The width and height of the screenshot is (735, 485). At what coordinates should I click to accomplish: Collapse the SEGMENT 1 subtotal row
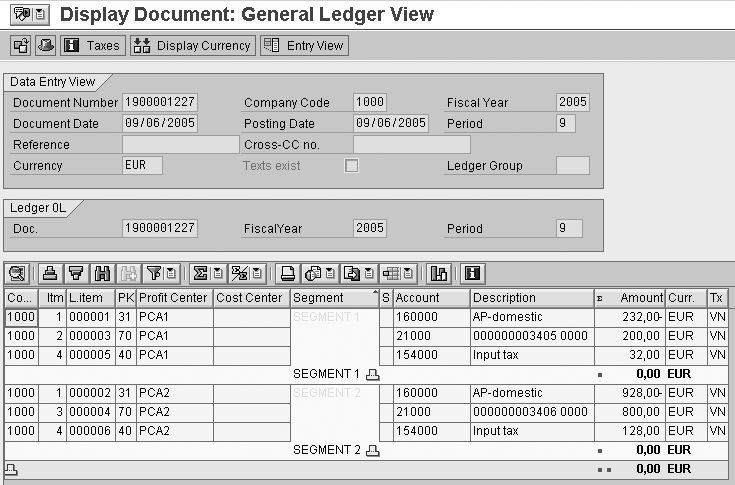coord(373,374)
